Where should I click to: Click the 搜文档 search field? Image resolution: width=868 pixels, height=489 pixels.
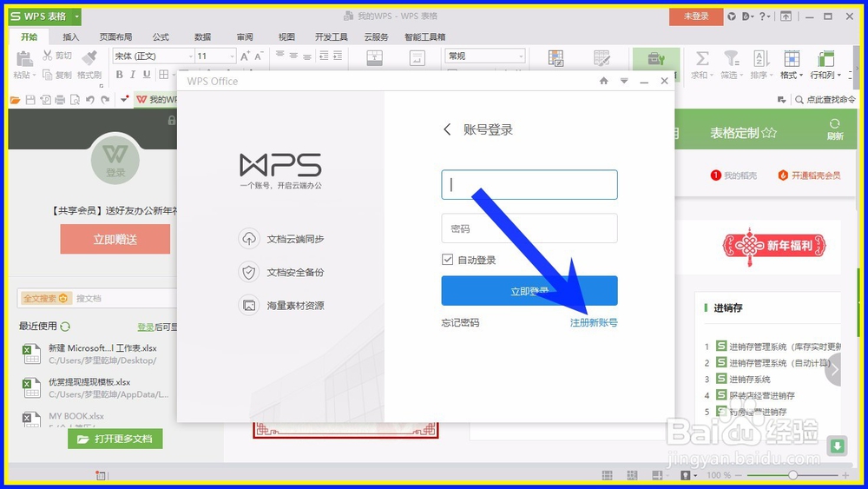click(x=124, y=298)
